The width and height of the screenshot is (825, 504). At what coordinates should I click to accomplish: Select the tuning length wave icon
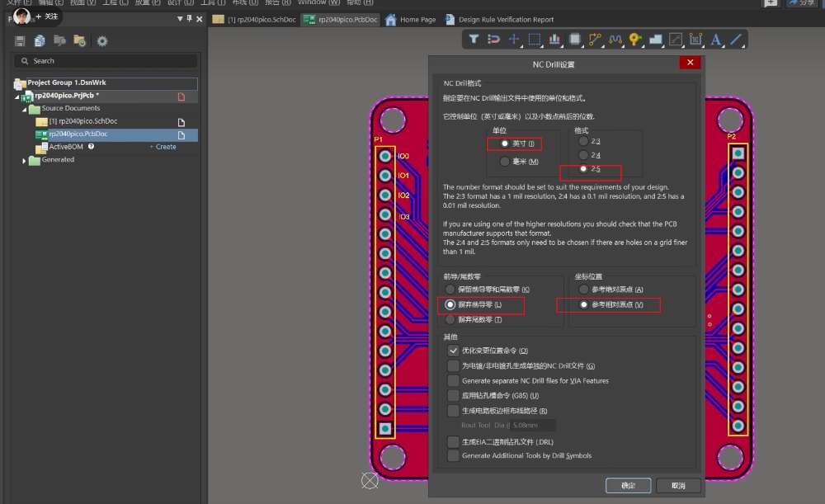(615, 40)
